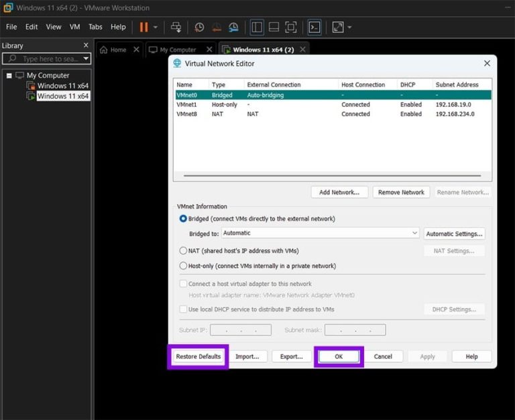515x420 pixels.
Task: Toggle Use local DHCP service checkbox
Action: [183, 309]
